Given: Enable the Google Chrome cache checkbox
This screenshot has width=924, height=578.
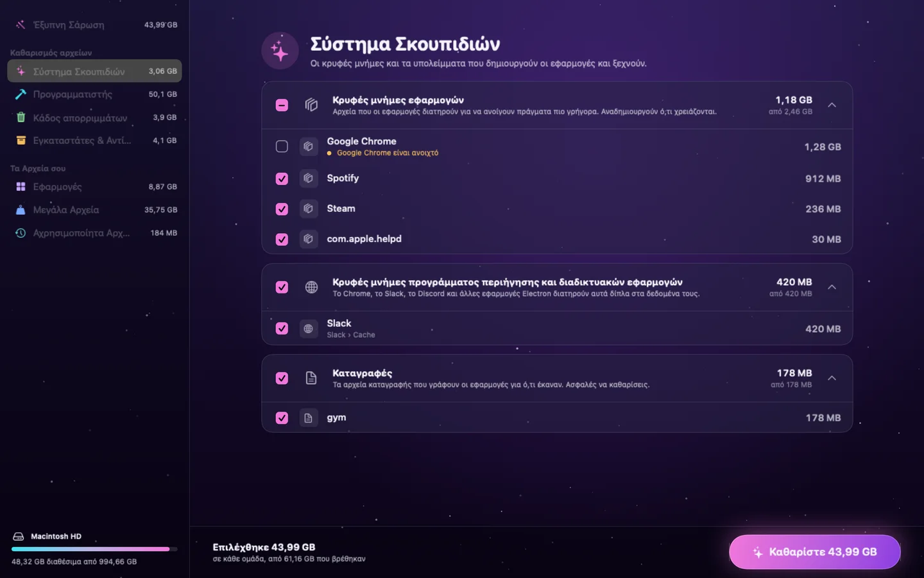Looking at the screenshot, I should [282, 146].
